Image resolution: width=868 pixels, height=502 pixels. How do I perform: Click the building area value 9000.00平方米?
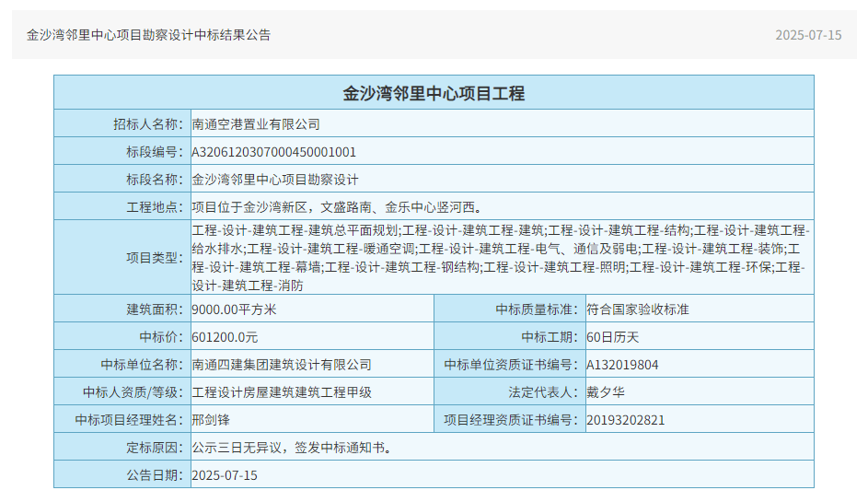pyautogui.click(x=234, y=309)
